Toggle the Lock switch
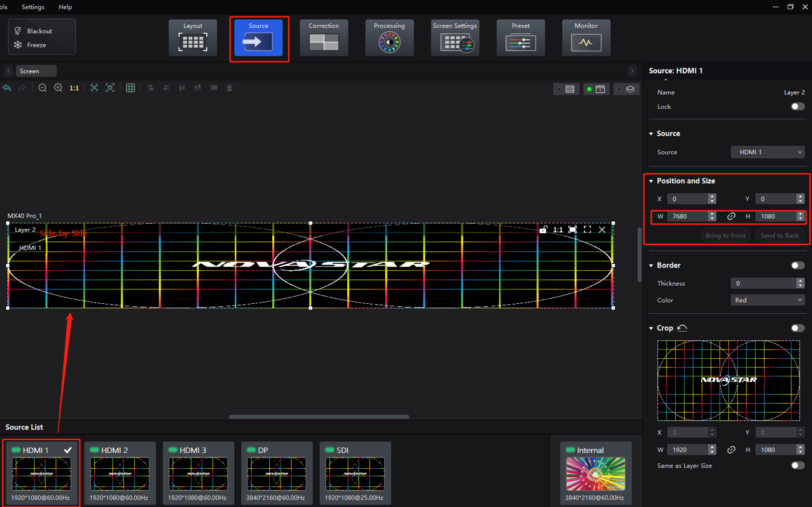The width and height of the screenshot is (812, 507). [798, 107]
